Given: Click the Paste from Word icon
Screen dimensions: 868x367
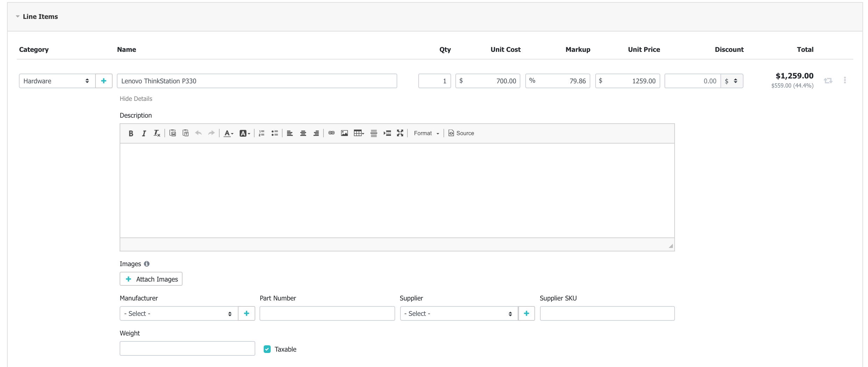Looking at the screenshot, I should 172,133.
